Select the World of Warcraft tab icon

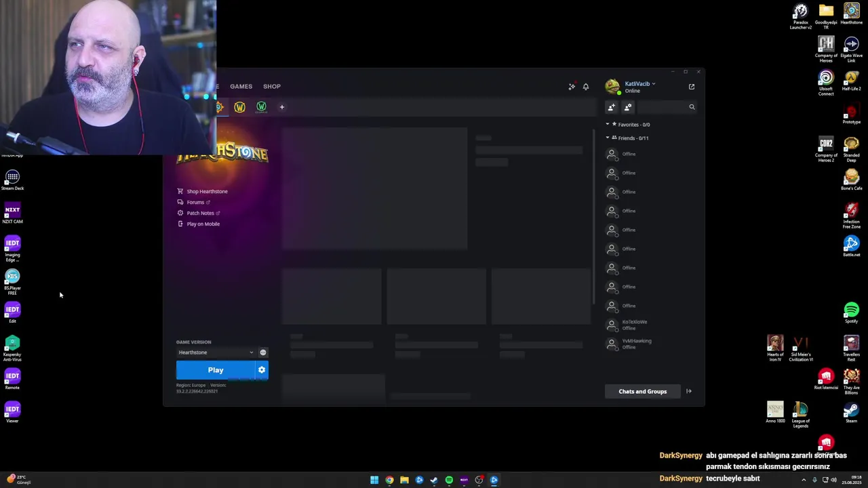coord(239,107)
